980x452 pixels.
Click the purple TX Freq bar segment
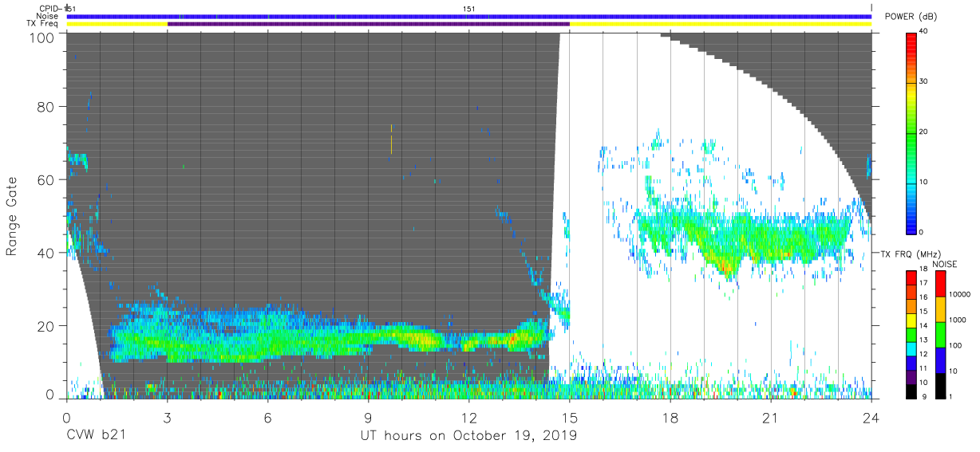tap(369, 24)
